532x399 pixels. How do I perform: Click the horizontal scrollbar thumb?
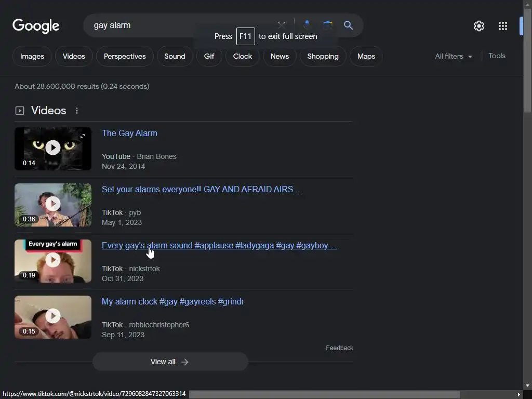coord(325,394)
